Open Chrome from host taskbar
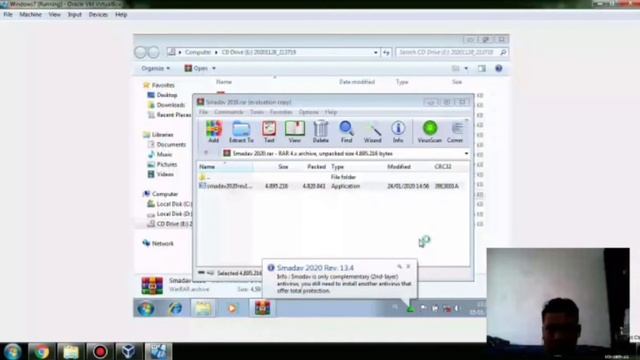640x360 pixels. (42, 351)
